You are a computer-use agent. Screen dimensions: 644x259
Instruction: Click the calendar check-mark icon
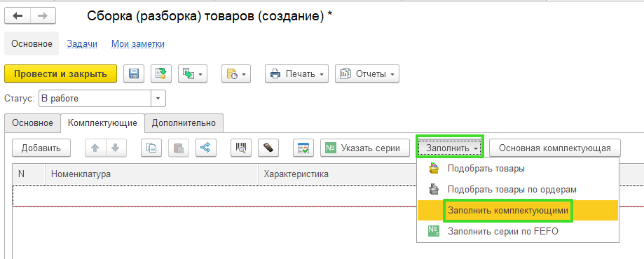pyautogui.click(x=303, y=148)
